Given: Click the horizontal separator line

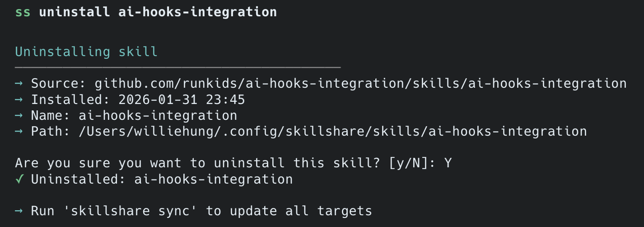Looking at the screenshot, I should pos(177,68).
